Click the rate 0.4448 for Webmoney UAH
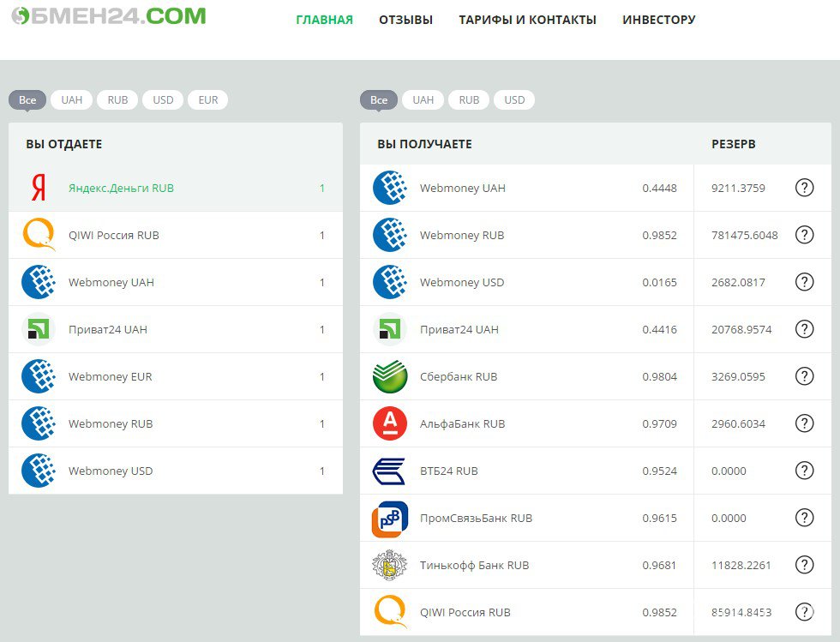This screenshot has height=642, width=840. point(659,188)
